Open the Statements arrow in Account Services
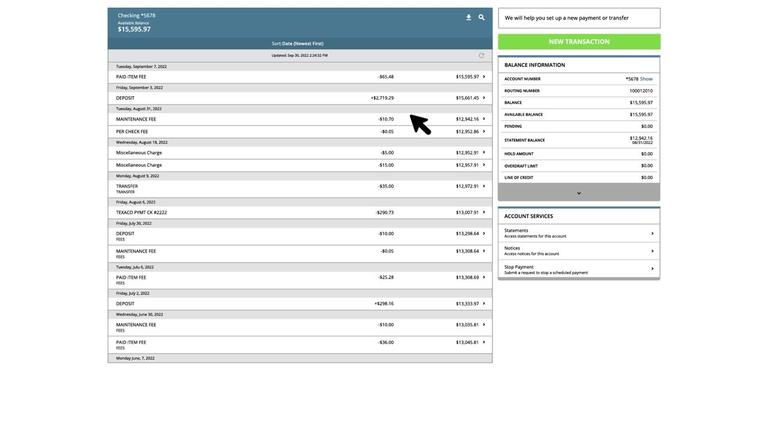This screenshot has height=432, width=768. (x=652, y=233)
